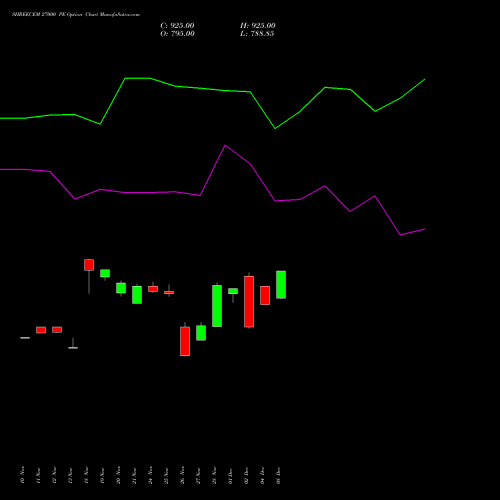This screenshot has height=500, width=500.
Task: Select the 01 Dec date label
Action: point(230,475)
